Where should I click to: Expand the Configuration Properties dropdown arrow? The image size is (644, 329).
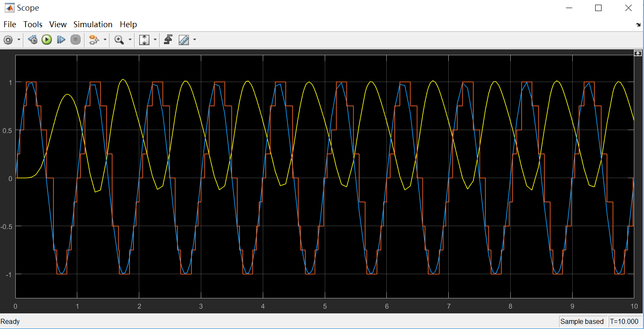pos(19,40)
